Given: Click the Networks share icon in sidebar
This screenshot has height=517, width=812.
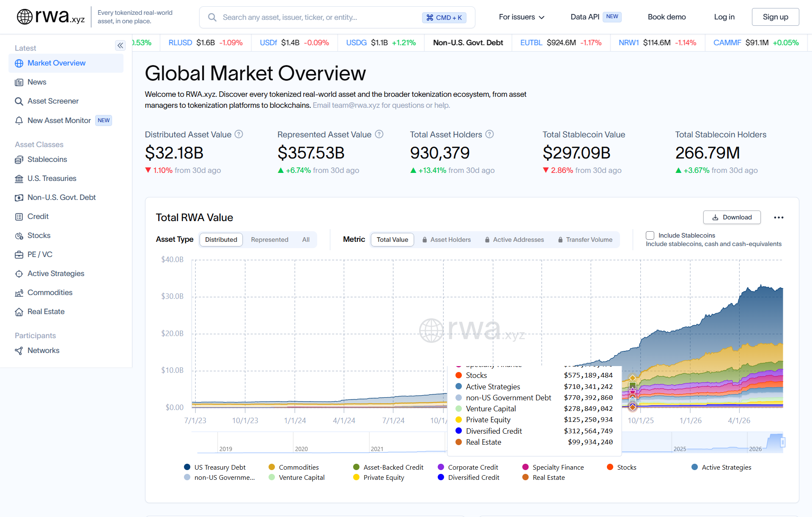Looking at the screenshot, I should [19, 351].
